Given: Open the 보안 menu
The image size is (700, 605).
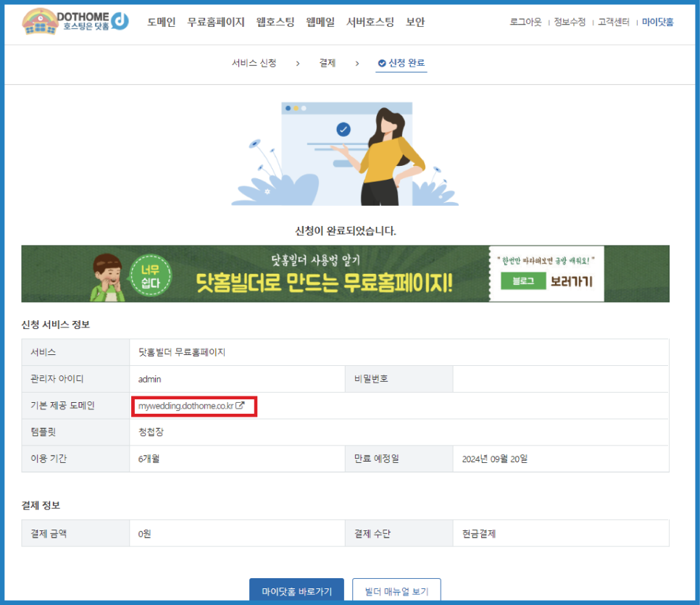Looking at the screenshot, I should tap(415, 22).
